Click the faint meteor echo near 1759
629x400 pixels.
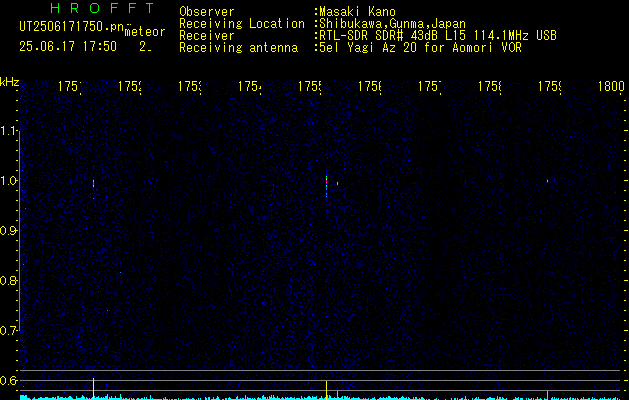[547, 181]
